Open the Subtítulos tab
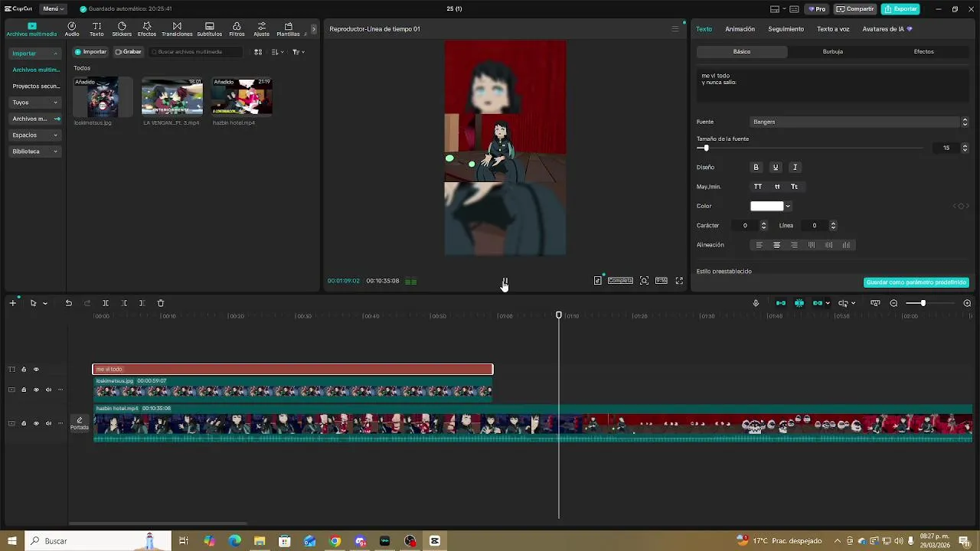Image resolution: width=980 pixels, height=551 pixels. (209, 29)
